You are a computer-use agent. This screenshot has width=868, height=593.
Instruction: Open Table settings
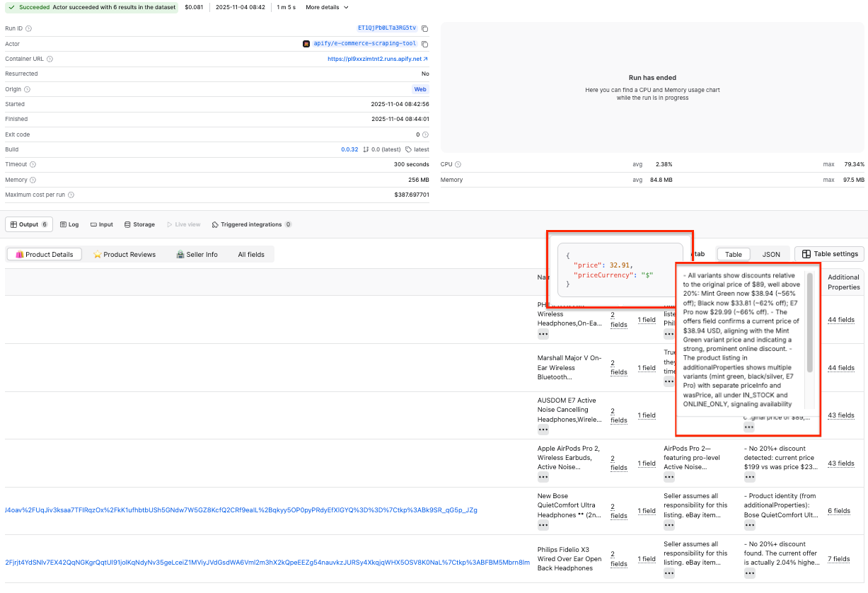pos(828,254)
